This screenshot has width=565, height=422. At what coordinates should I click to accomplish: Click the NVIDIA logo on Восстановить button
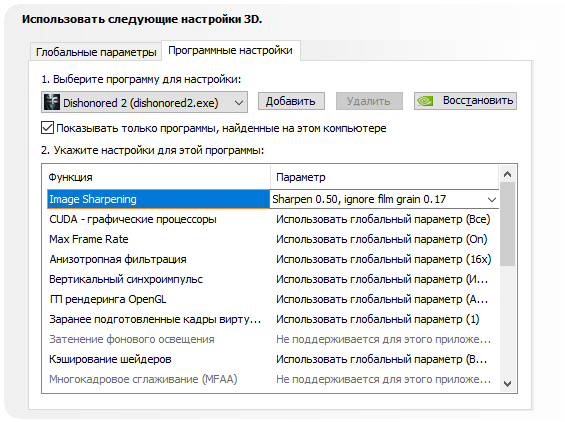425,101
